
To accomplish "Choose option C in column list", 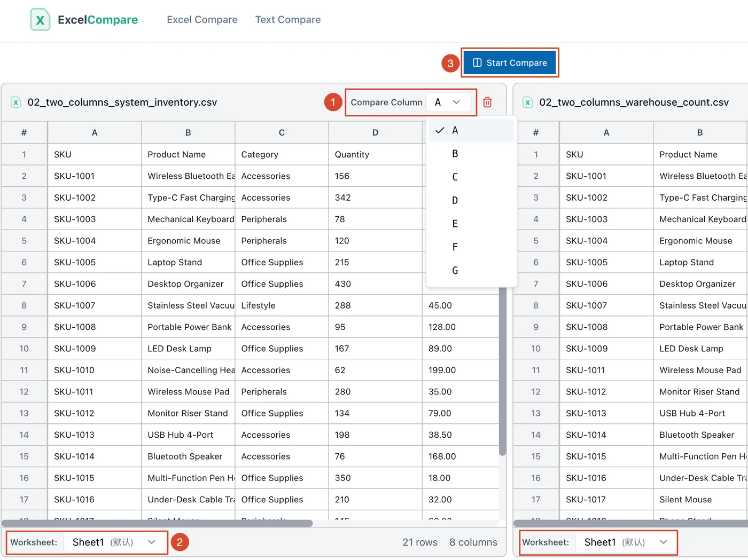I will pos(471,177).
